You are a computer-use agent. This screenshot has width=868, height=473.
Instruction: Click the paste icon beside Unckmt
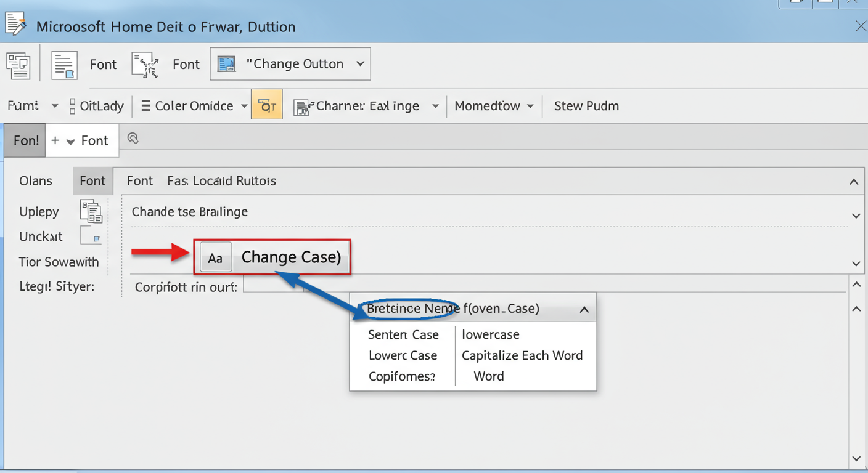[x=91, y=235]
